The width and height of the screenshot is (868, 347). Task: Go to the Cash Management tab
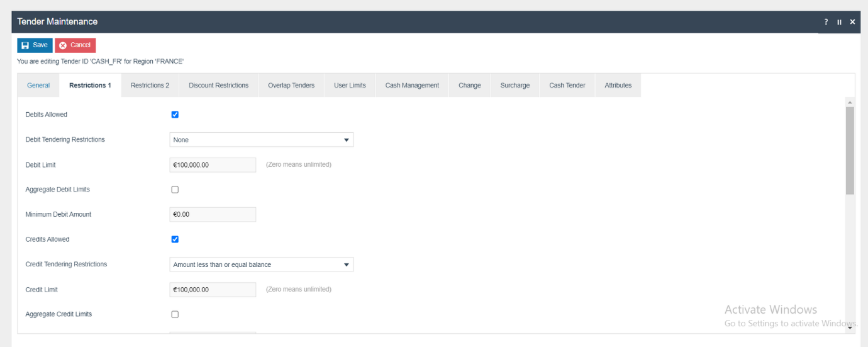point(412,86)
